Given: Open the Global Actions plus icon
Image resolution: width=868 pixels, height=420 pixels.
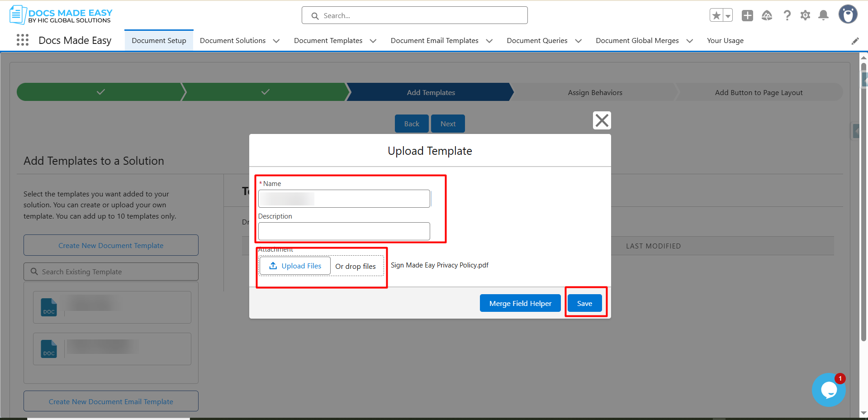Looking at the screenshot, I should point(747,15).
